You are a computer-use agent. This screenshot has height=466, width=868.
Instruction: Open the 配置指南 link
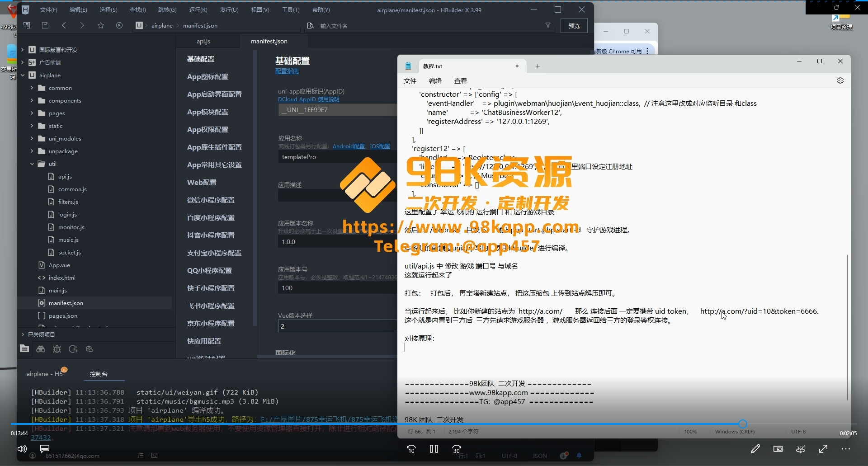(x=287, y=71)
